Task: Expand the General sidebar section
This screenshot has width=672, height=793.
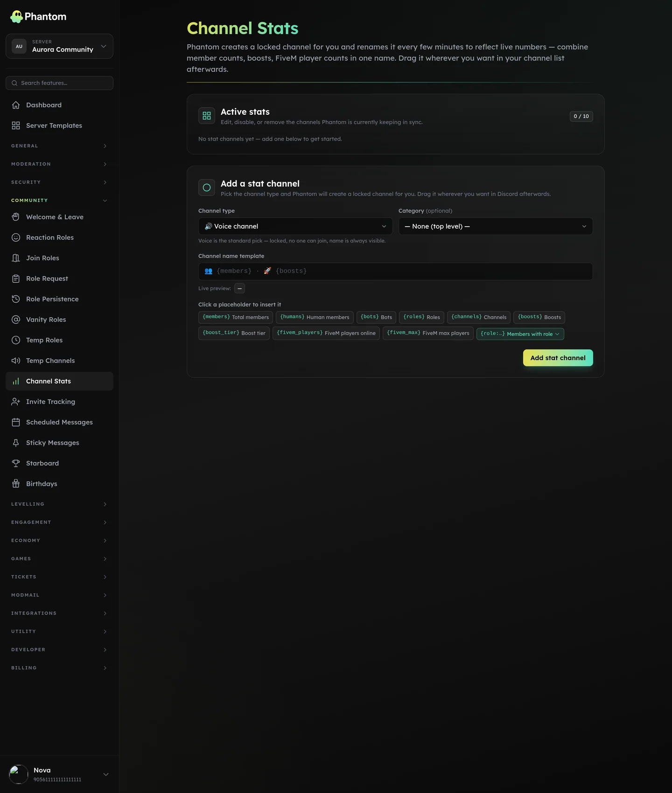Action: (59, 146)
